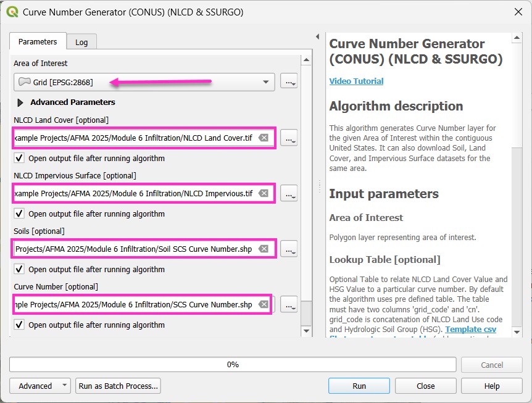532x403 pixels.
Task: Open the Advanced button dropdown menu
Action: pos(40,386)
